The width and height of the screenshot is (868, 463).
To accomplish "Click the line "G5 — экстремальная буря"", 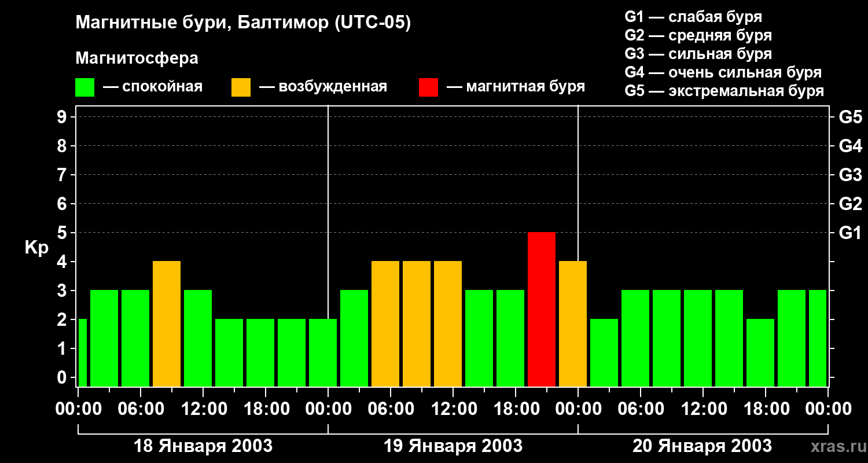I will [x=724, y=91].
